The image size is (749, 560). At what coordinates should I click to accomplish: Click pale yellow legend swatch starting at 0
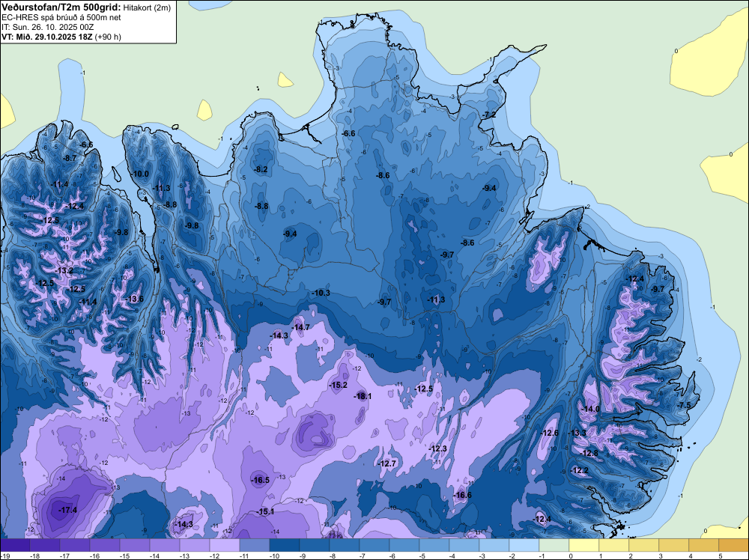tap(584, 545)
